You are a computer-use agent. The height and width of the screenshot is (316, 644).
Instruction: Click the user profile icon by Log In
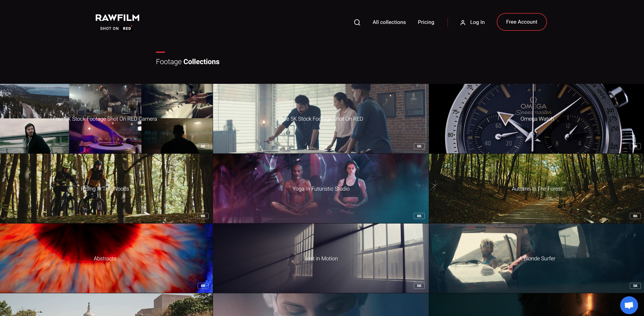pyautogui.click(x=462, y=22)
